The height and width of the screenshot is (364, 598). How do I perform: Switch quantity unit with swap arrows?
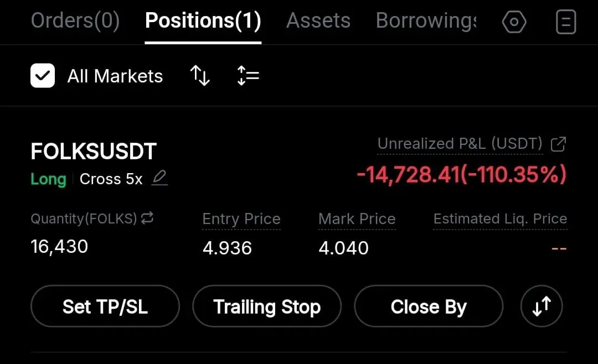[147, 219]
